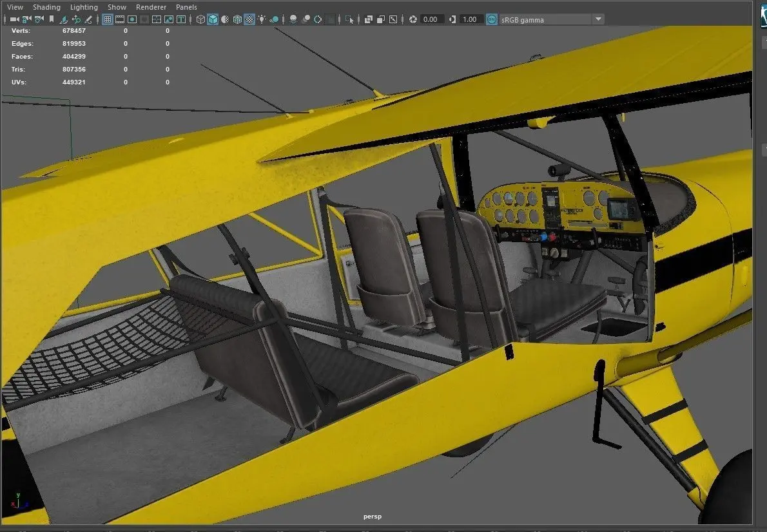Toggle the lock camera icon
Screen dimensions: 767x532
(27, 19)
